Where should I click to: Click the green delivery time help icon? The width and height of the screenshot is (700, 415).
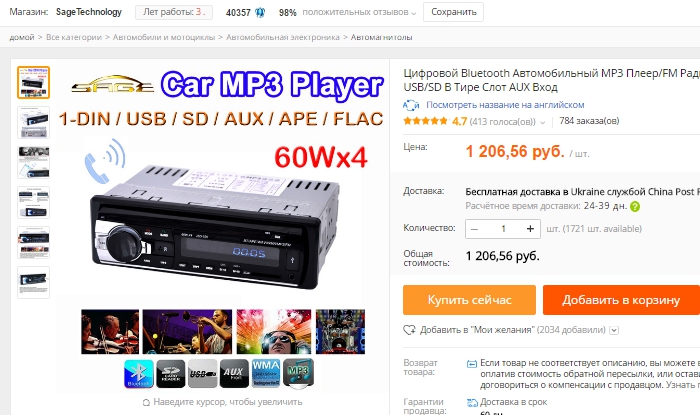coord(635,207)
